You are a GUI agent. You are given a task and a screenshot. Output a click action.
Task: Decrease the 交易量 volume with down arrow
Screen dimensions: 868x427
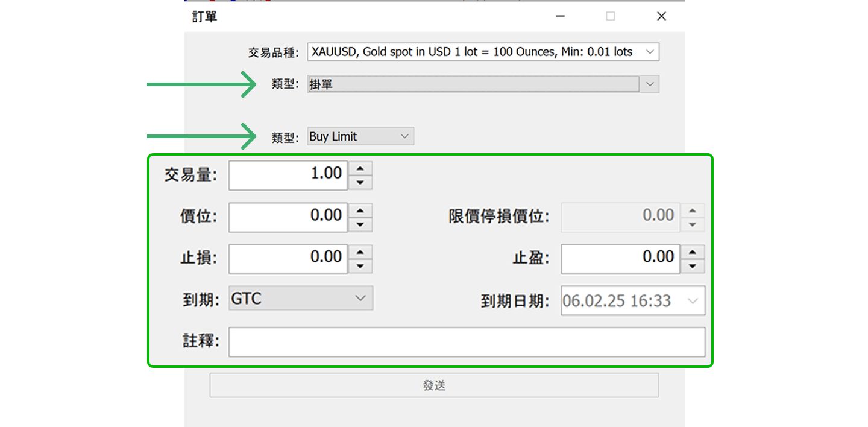(x=360, y=181)
